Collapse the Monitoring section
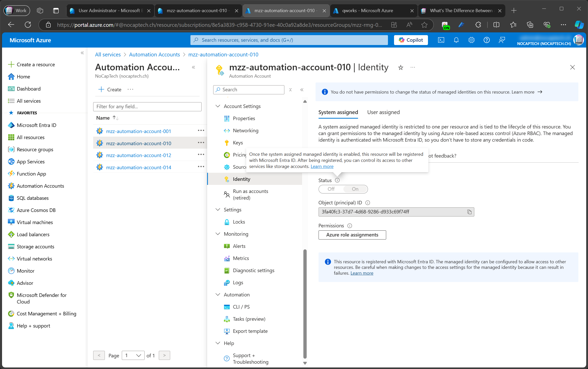 click(218, 234)
